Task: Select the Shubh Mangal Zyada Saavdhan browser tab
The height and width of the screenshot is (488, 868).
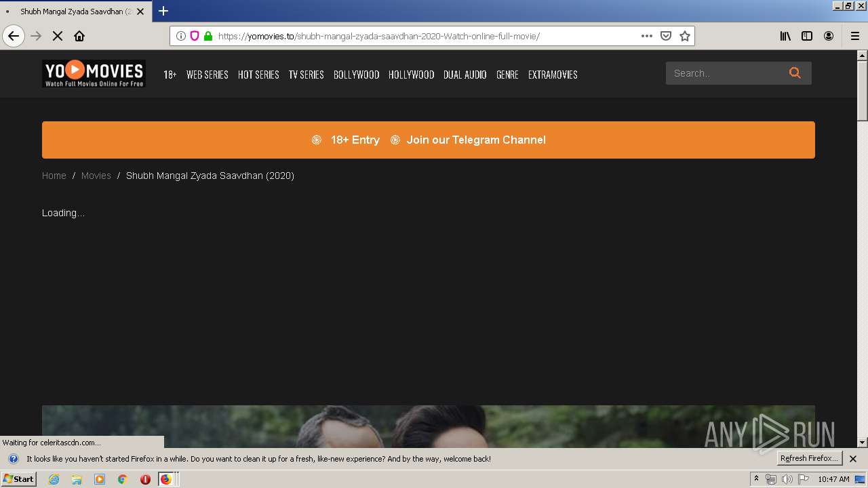Action: coord(76,12)
